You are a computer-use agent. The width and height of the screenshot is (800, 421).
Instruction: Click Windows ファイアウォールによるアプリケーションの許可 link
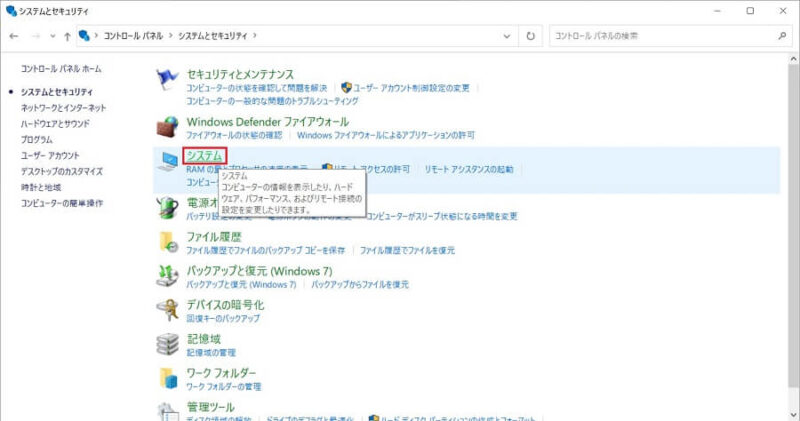tap(386, 135)
